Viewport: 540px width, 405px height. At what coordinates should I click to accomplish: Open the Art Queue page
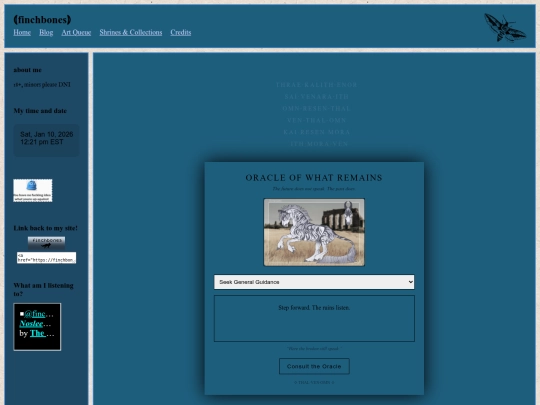[x=76, y=32]
